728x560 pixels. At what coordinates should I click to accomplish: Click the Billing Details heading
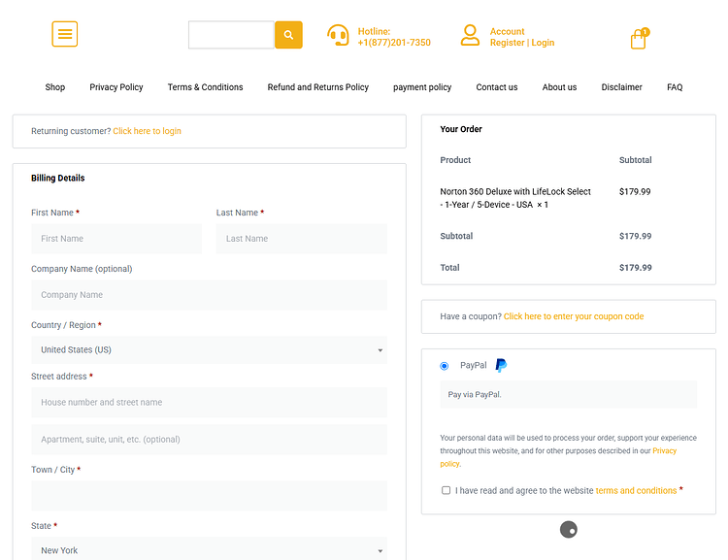(x=58, y=178)
